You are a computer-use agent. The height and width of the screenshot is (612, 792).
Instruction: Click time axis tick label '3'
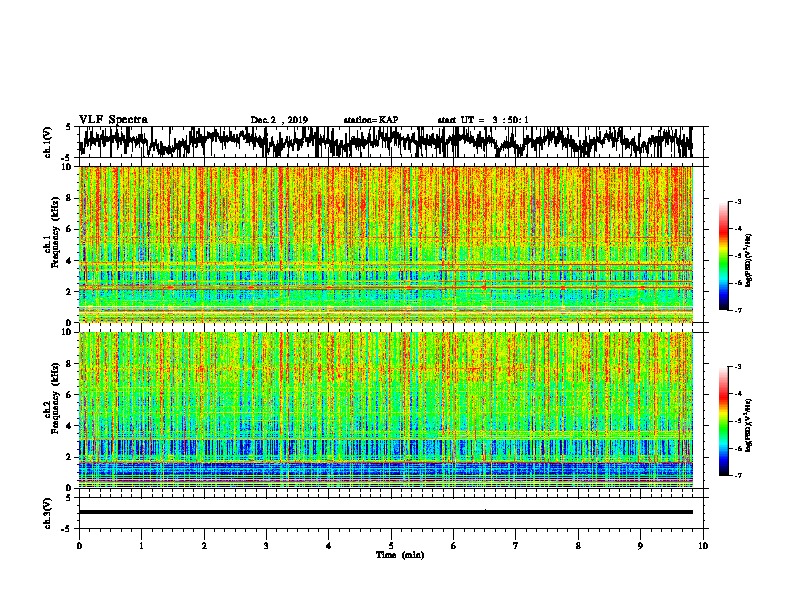coord(266,546)
